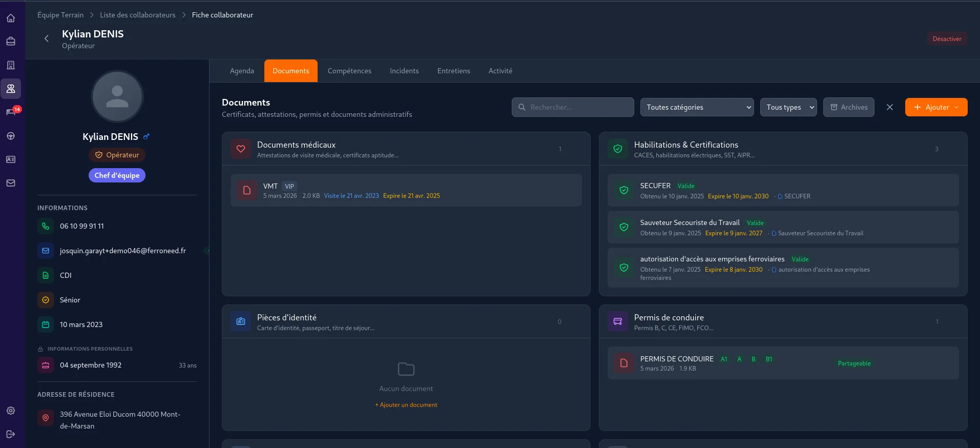Open the mail icon in sidebar
The image size is (980, 448).
pyautogui.click(x=11, y=183)
